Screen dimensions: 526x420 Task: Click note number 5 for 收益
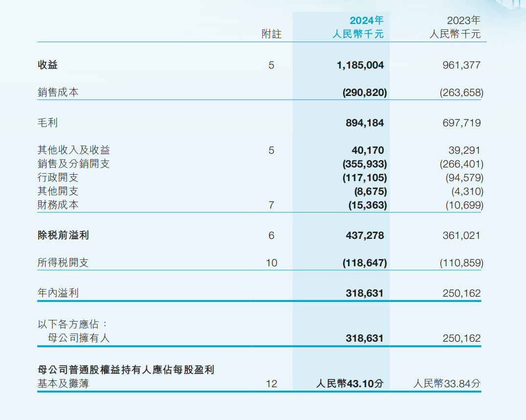(x=272, y=65)
